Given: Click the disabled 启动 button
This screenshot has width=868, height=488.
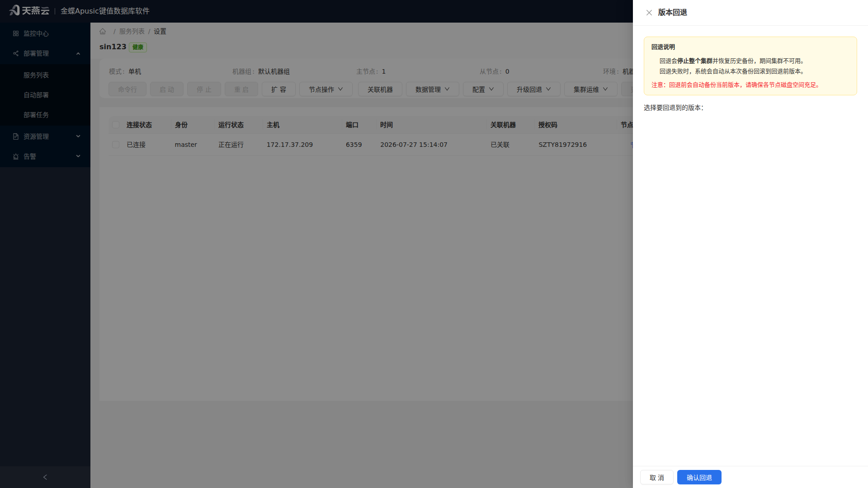Looking at the screenshot, I should coord(166,89).
